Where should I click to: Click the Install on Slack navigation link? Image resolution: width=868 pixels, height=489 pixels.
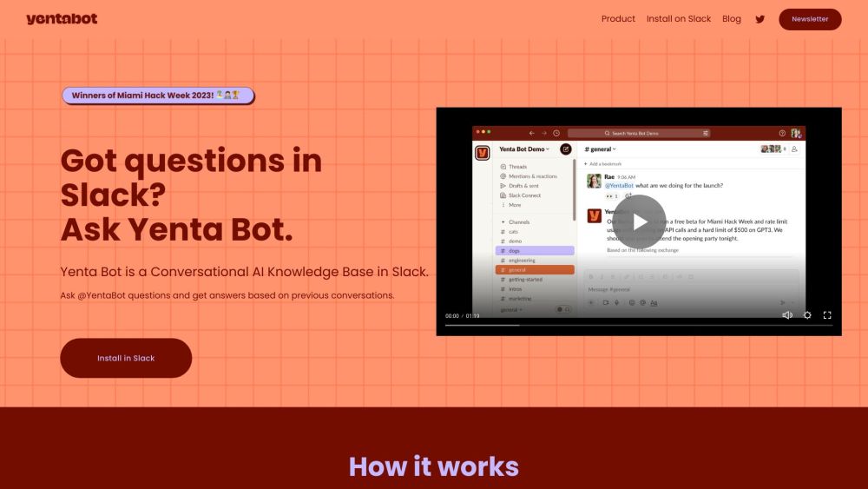pos(679,19)
